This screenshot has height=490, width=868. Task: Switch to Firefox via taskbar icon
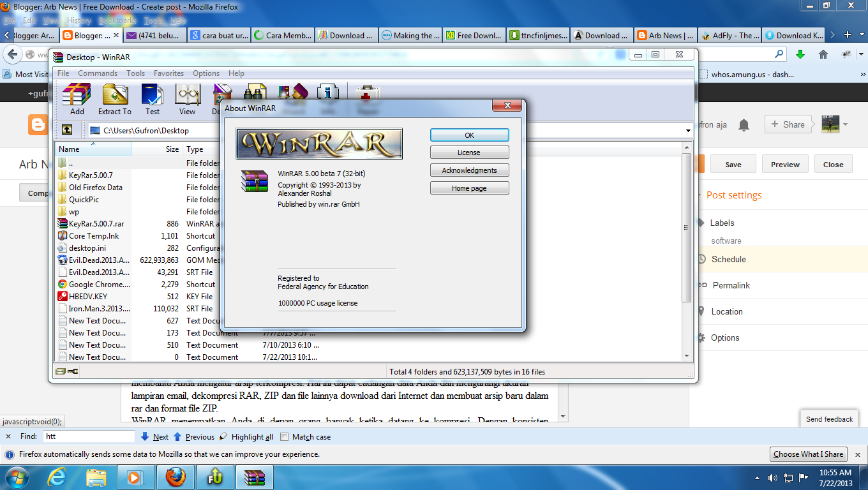[x=176, y=477]
